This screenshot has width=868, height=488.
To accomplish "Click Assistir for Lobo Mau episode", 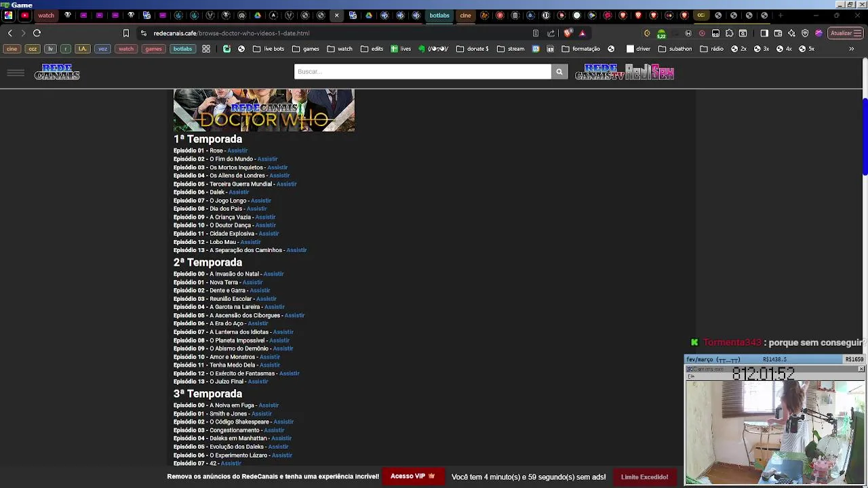I will 250,242.
